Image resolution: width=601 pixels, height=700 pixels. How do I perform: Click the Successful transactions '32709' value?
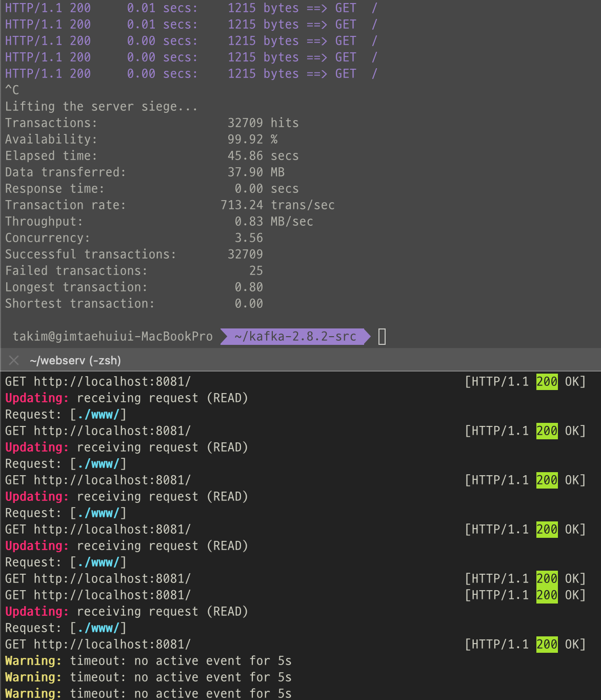click(x=245, y=255)
